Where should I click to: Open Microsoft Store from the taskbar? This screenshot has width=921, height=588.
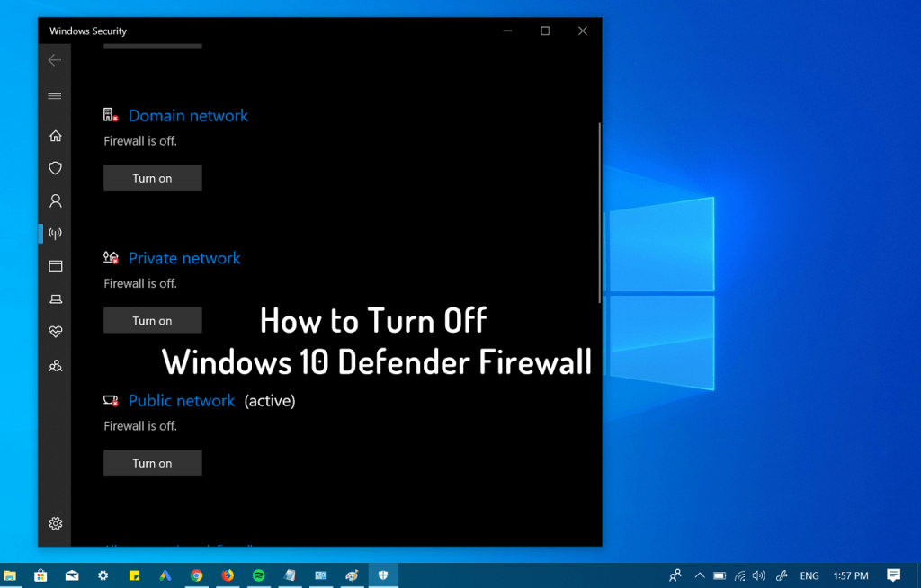(40, 575)
